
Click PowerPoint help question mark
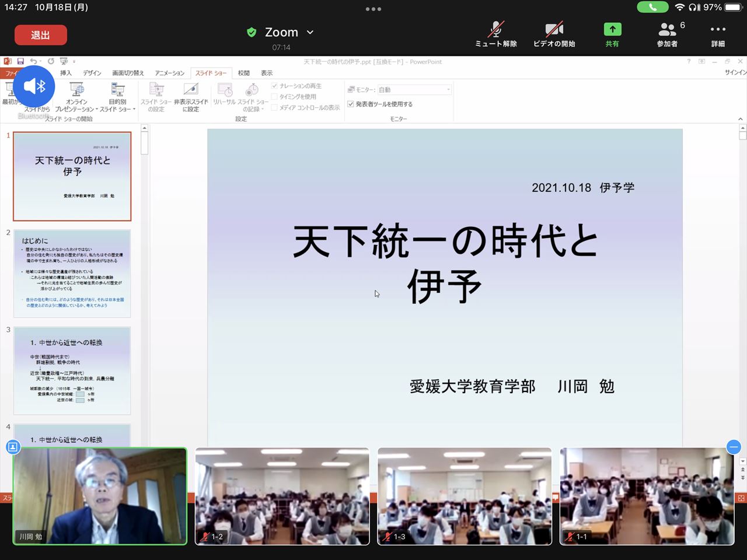[689, 61]
